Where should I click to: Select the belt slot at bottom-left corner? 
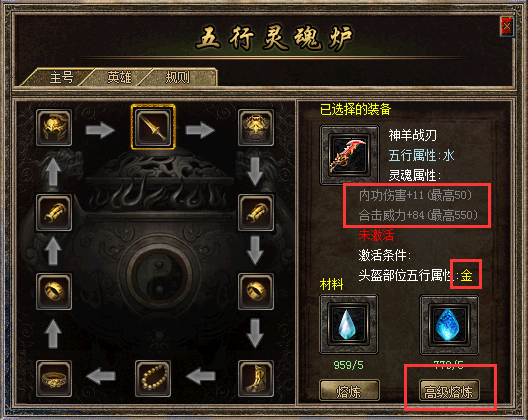click(54, 378)
